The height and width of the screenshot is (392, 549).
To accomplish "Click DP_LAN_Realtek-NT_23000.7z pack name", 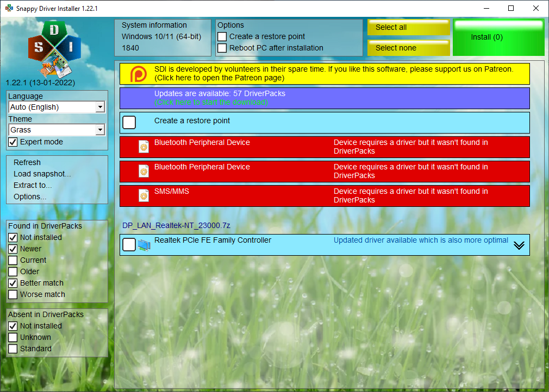I will pos(176,225).
